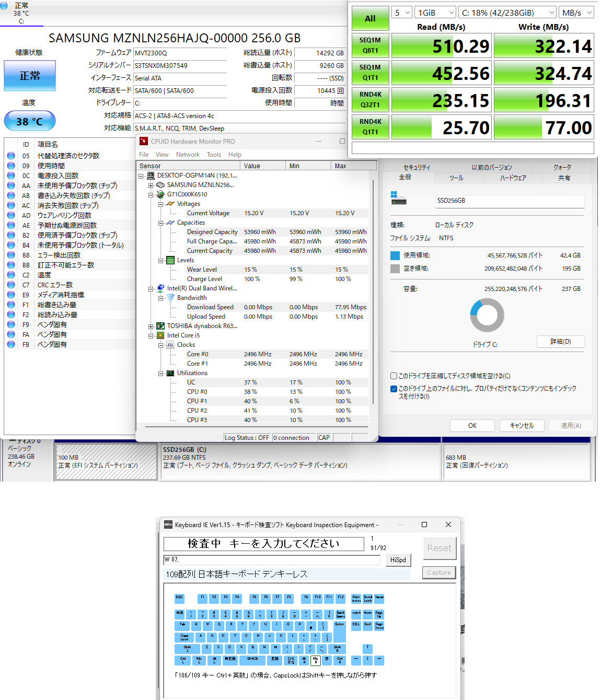Click the Intel Core i5 processor icon
Screen dimensions: 601x700
(161, 335)
